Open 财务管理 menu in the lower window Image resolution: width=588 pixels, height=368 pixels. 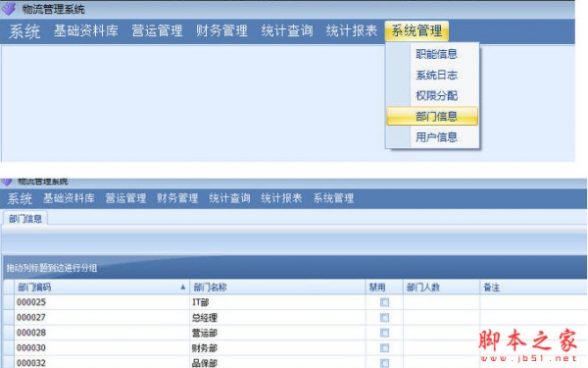tap(177, 198)
